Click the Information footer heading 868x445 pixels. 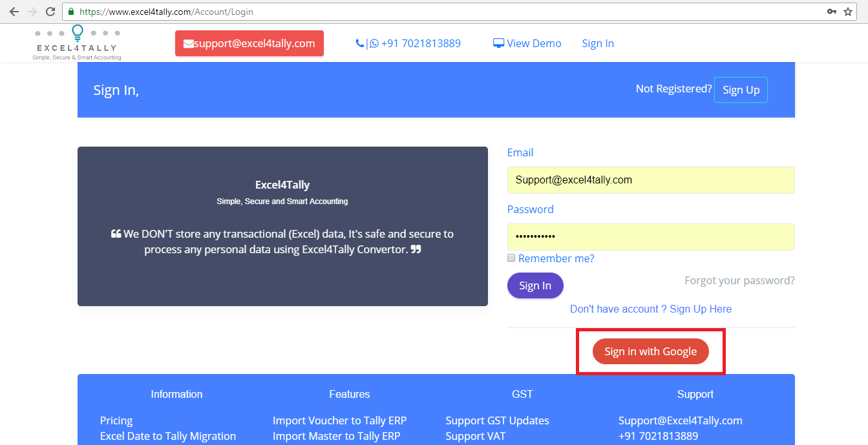click(176, 394)
